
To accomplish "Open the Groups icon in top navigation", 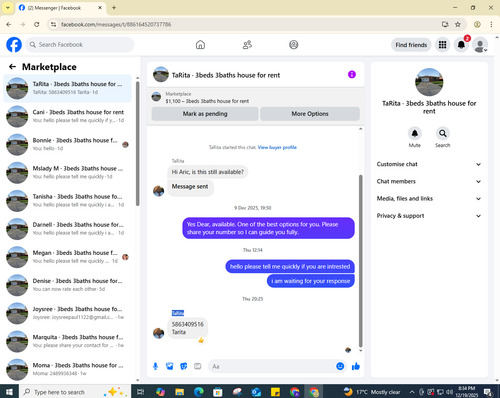I will pos(294,45).
